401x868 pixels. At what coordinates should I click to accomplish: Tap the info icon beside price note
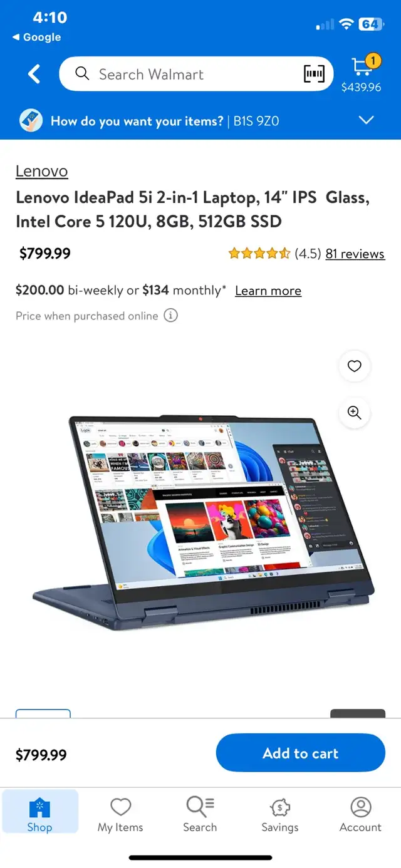click(170, 316)
